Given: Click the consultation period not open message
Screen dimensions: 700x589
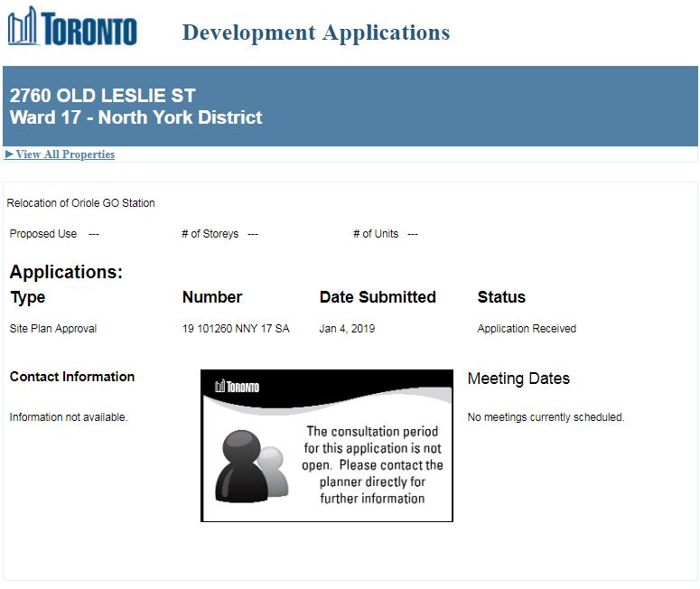Looking at the screenshot, I should [372, 465].
